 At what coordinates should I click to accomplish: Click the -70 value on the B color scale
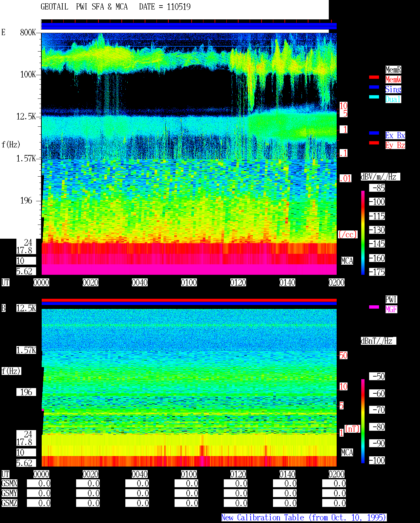coord(377,410)
